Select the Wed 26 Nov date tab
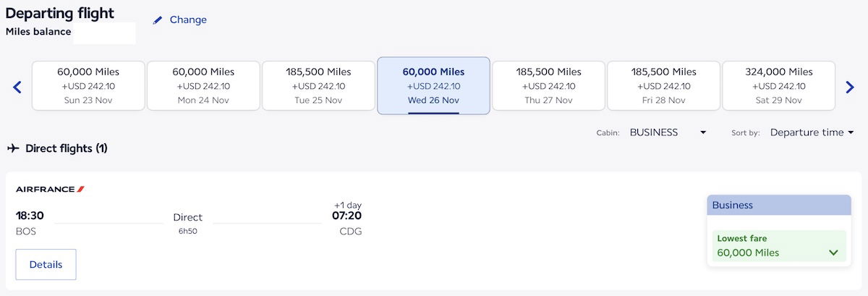 point(433,86)
